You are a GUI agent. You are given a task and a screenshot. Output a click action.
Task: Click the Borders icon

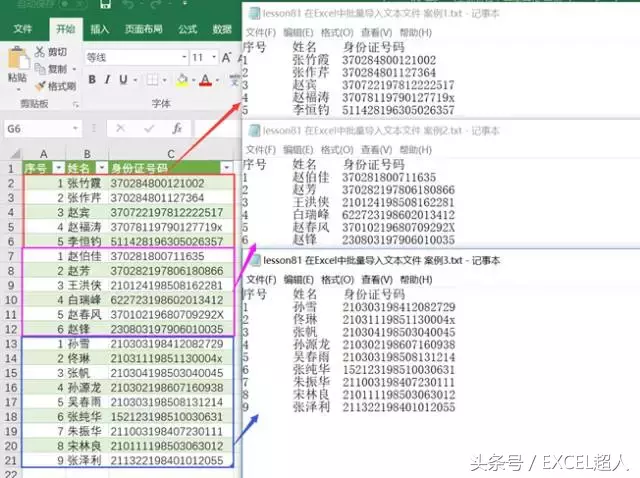pos(152,79)
